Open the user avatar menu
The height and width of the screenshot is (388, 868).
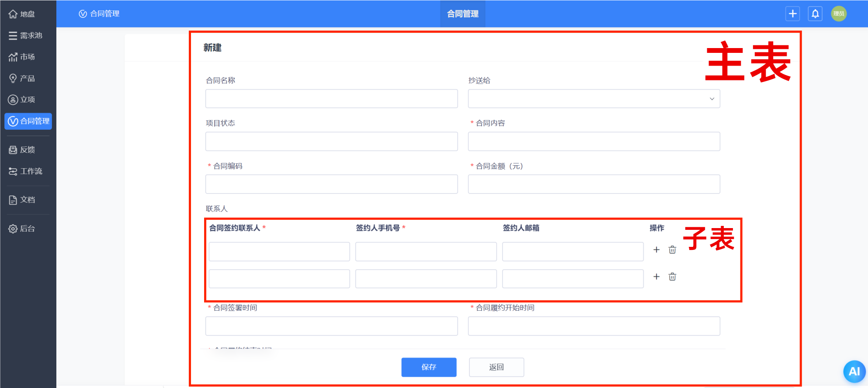(x=839, y=14)
